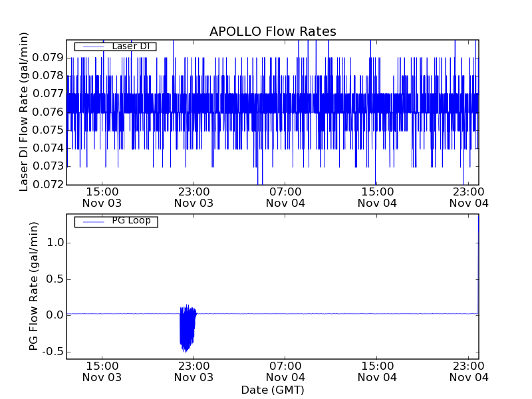Image resolution: width=532 pixels, height=399 pixels.
Task: Select the PG Loop legend label
Action: pos(131,221)
